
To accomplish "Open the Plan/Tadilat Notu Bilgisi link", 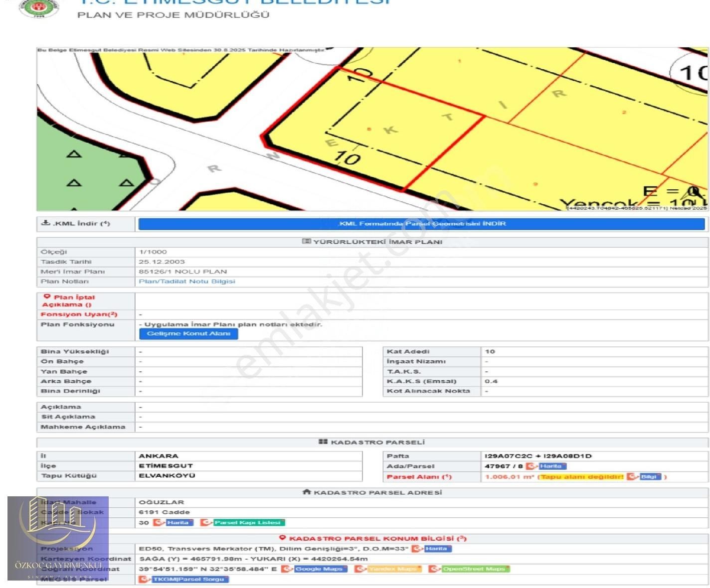I will click(188, 281).
